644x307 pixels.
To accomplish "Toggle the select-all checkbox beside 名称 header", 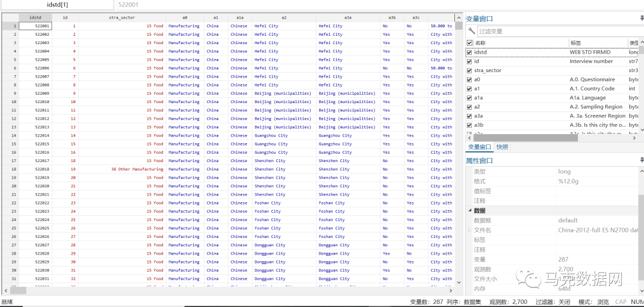I will pyautogui.click(x=469, y=43).
